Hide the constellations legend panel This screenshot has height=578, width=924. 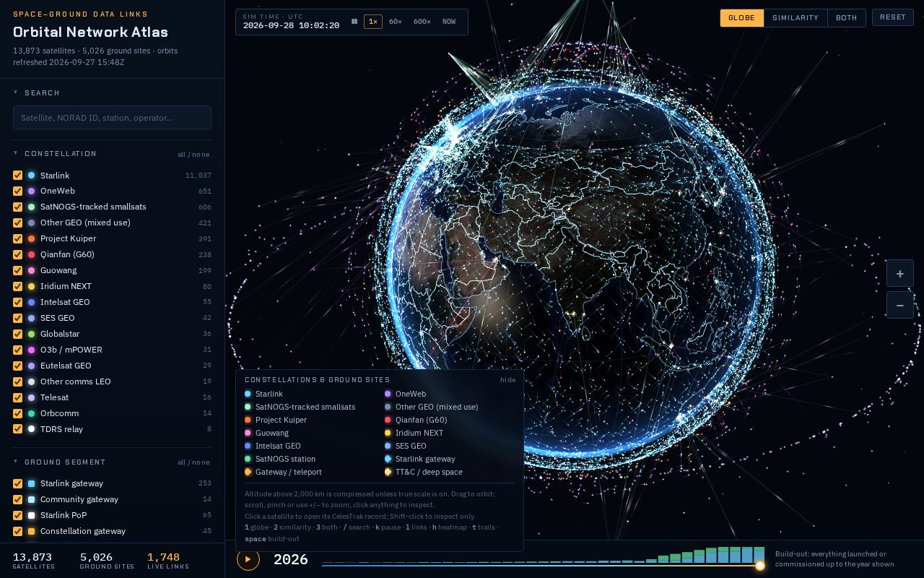(x=508, y=380)
